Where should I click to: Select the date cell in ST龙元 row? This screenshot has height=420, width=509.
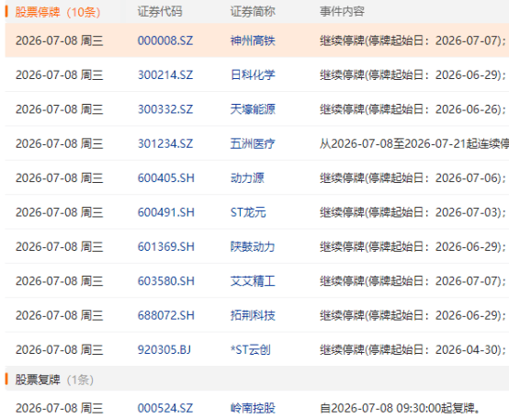click(x=60, y=212)
